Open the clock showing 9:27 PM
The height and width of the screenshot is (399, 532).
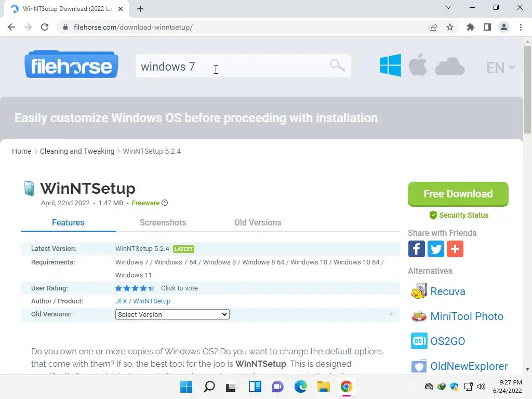click(507, 387)
